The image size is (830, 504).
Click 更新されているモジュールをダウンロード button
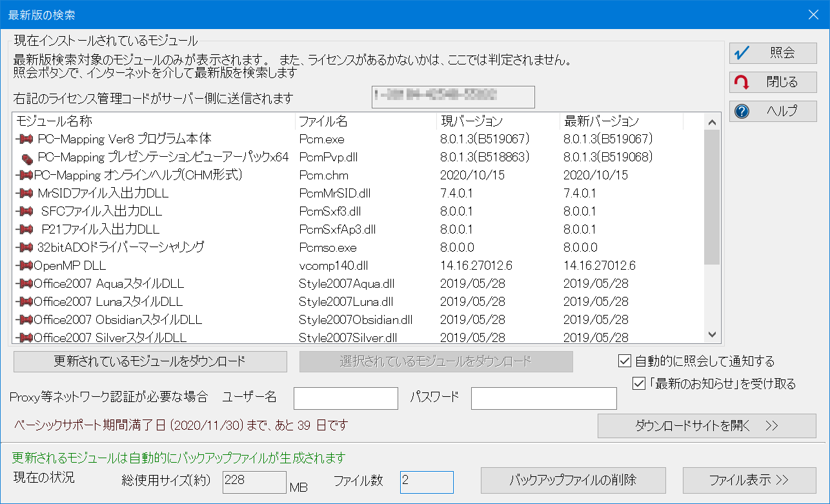click(150, 361)
